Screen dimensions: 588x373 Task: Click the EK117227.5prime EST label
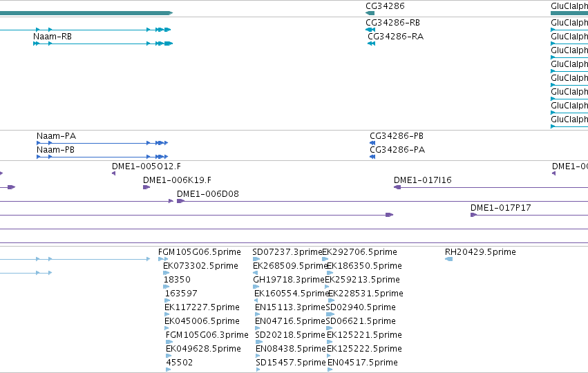(x=202, y=307)
